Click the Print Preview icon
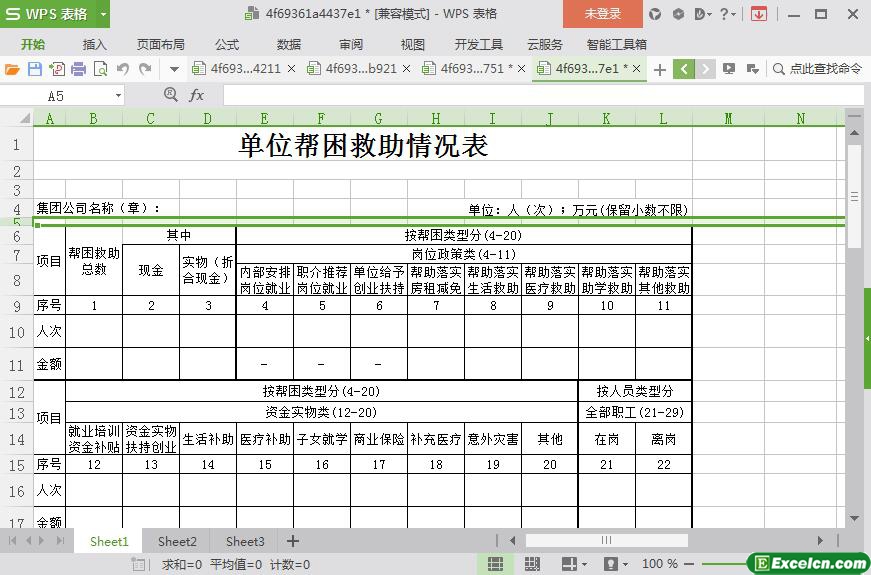 coord(100,69)
